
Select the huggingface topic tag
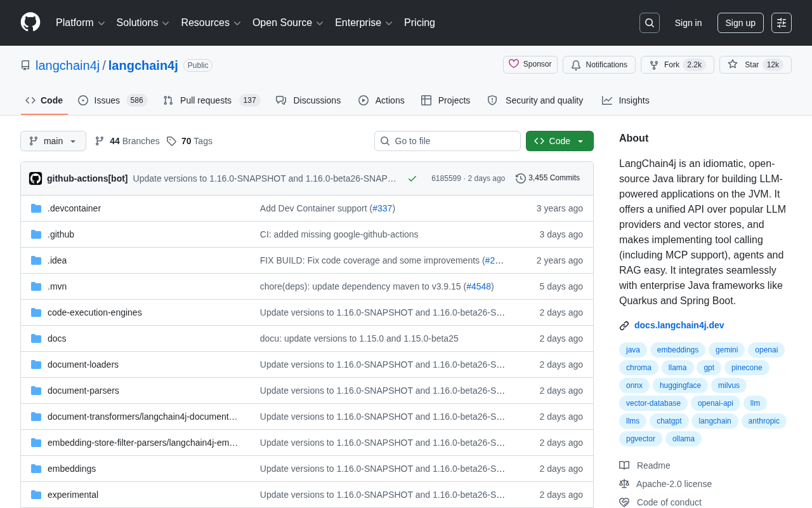(x=681, y=385)
